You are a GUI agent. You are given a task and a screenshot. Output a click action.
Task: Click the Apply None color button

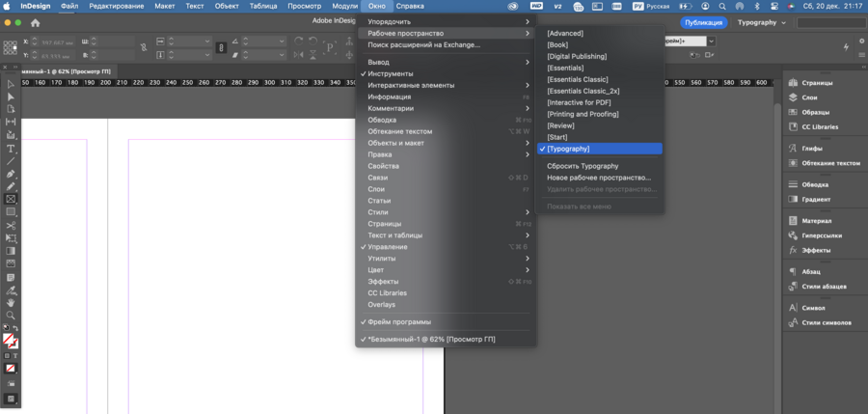coord(11,368)
